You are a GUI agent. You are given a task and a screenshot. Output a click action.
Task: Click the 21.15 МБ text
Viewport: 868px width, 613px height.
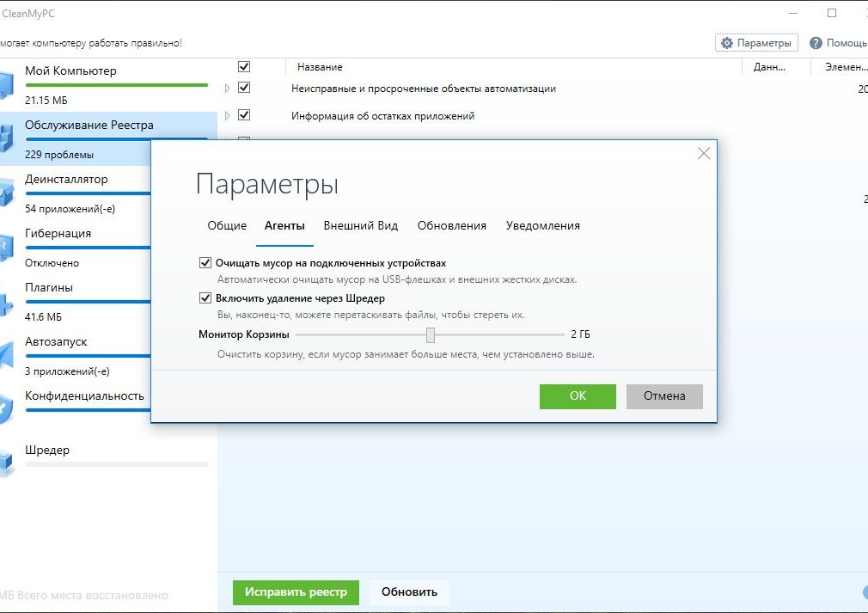click(46, 101)
